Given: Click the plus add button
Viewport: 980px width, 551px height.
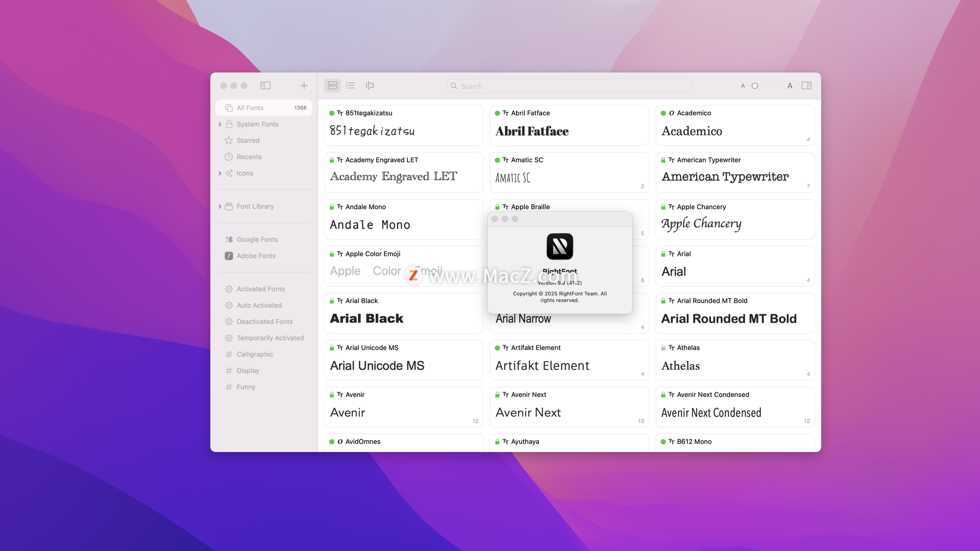Looking at the screenshot, I should pyautogui.click(x=304, y=86).
